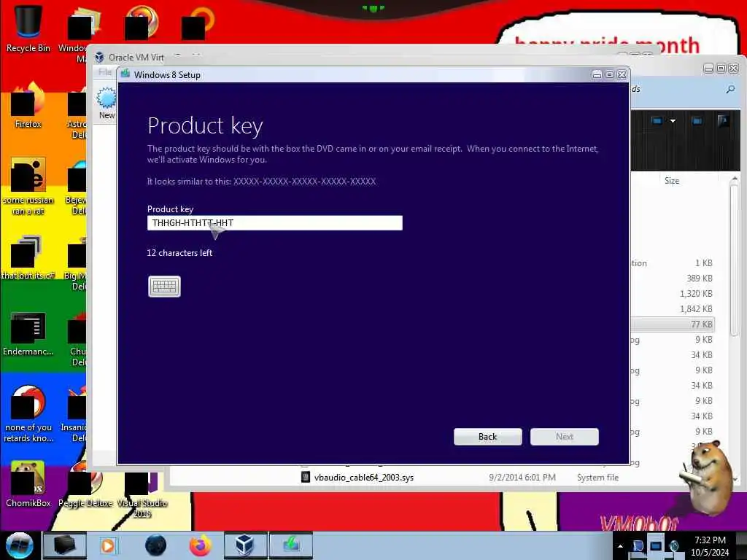Click the network icon in system tray
The image size is (747, 560).
[656, 545]
